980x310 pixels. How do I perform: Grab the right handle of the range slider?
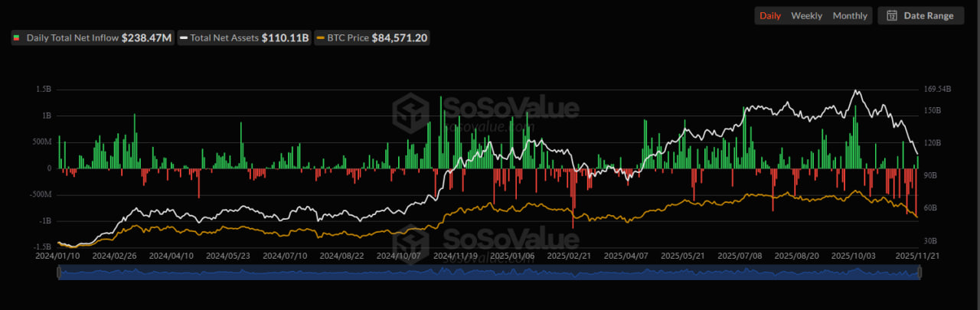pyautogui.click(x=918, y=274)
